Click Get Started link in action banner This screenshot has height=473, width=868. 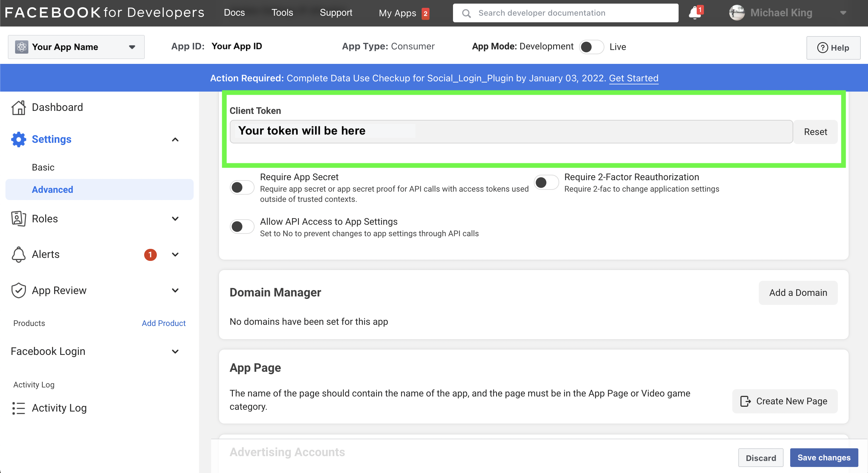coord(634,78)
